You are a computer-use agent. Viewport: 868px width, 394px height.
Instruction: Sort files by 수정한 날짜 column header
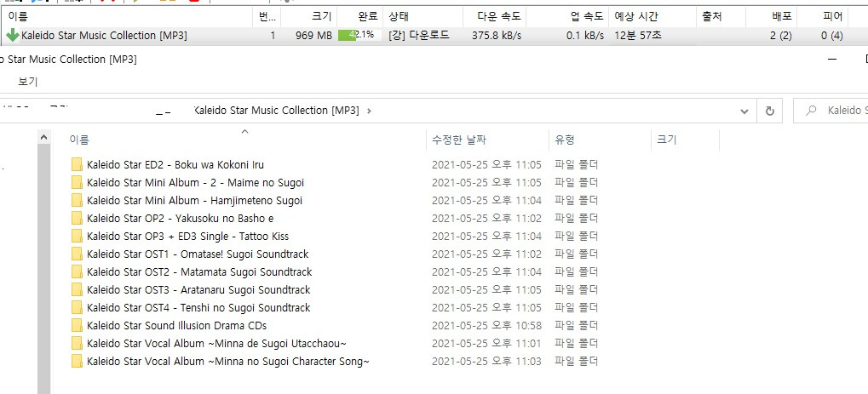pos(459,140)
